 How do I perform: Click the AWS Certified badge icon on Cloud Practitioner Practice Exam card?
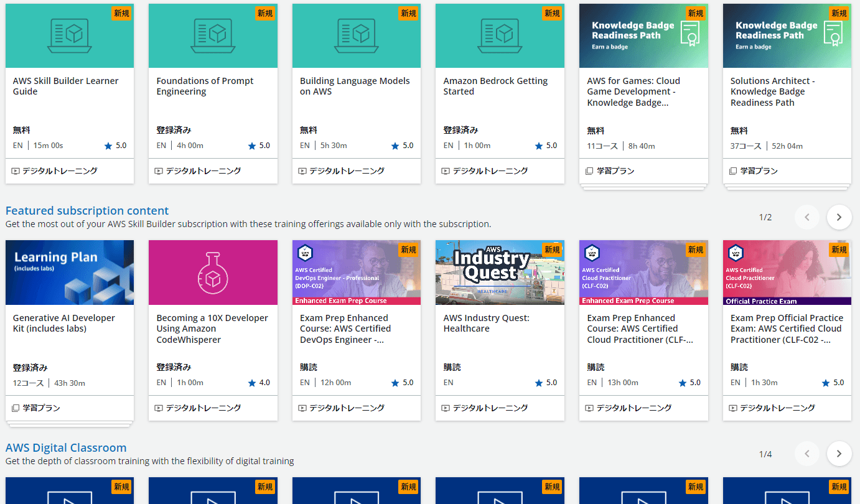736,253
